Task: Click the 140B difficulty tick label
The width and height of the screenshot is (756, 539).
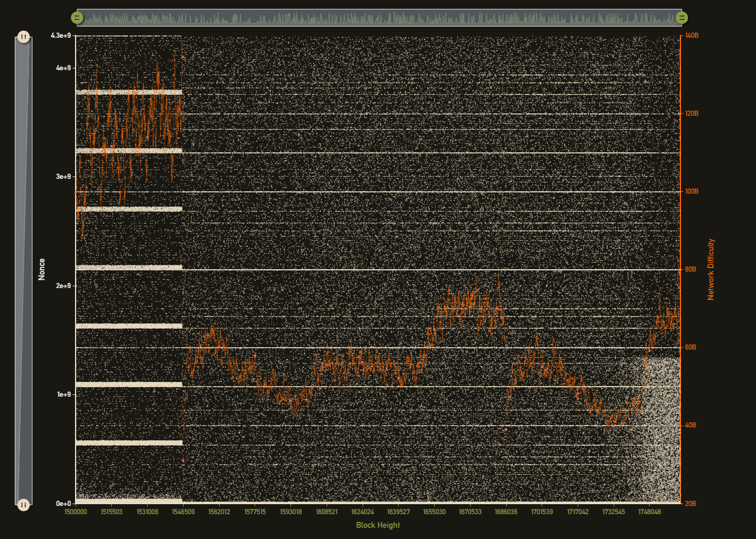Action: pos(692,36)
